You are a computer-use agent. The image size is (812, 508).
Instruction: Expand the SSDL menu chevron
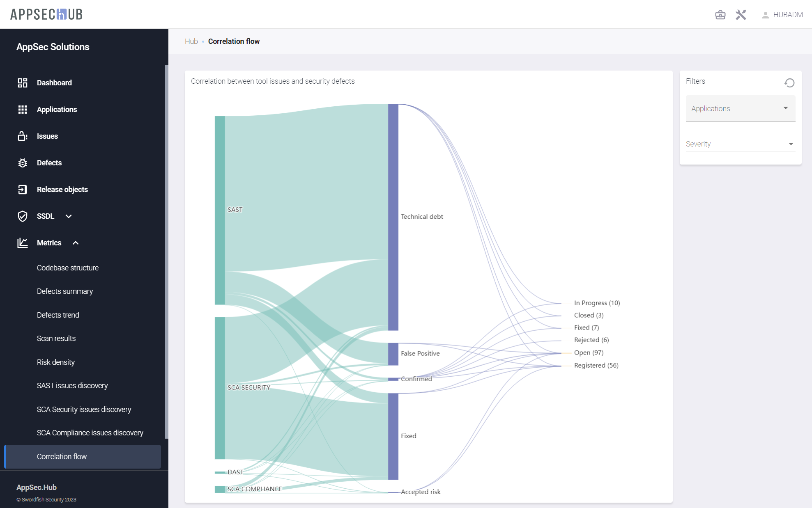point(69,216)
